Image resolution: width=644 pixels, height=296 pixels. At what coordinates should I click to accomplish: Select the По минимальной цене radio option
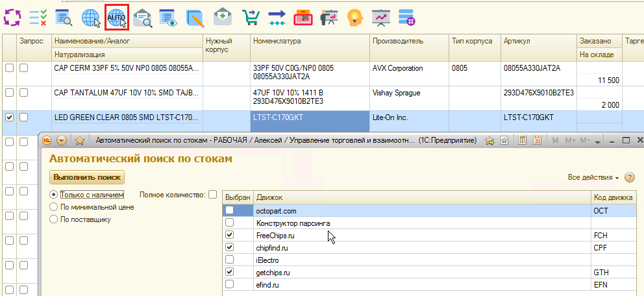click(54, 207)
